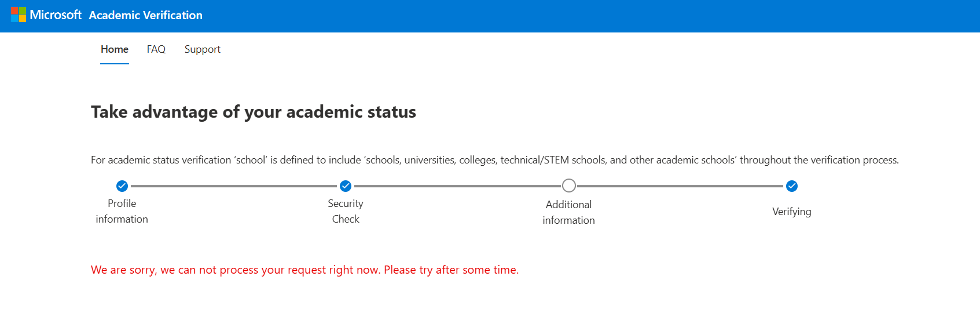This screenshot has height=309, width=980.
Task: Click the Microsoft wordmark in the header
Action: [56, 15]
